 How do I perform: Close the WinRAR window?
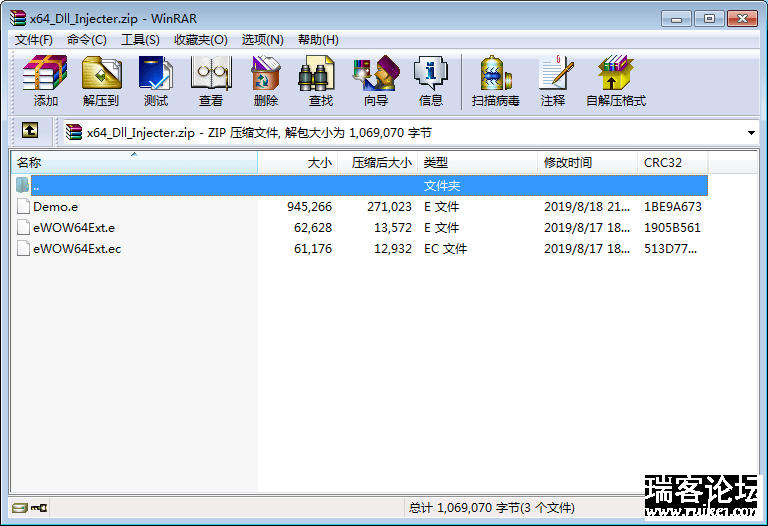tap(742, 19)
